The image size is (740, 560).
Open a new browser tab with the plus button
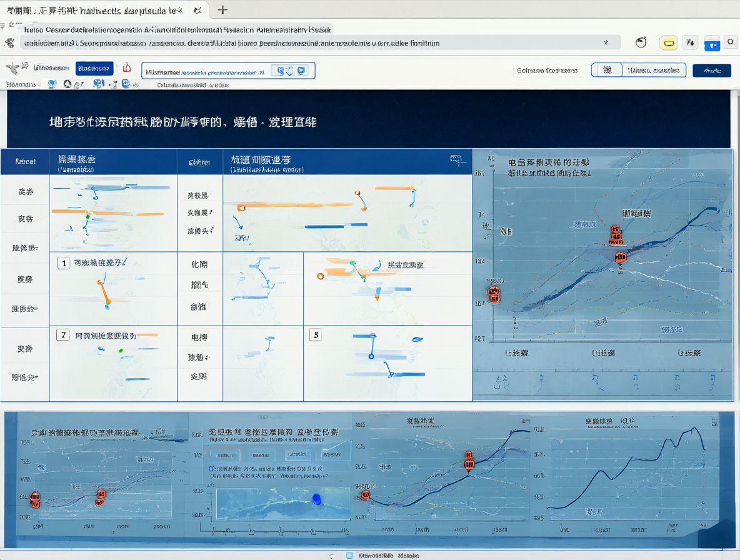pyautogui.click(x=222, y=9)
